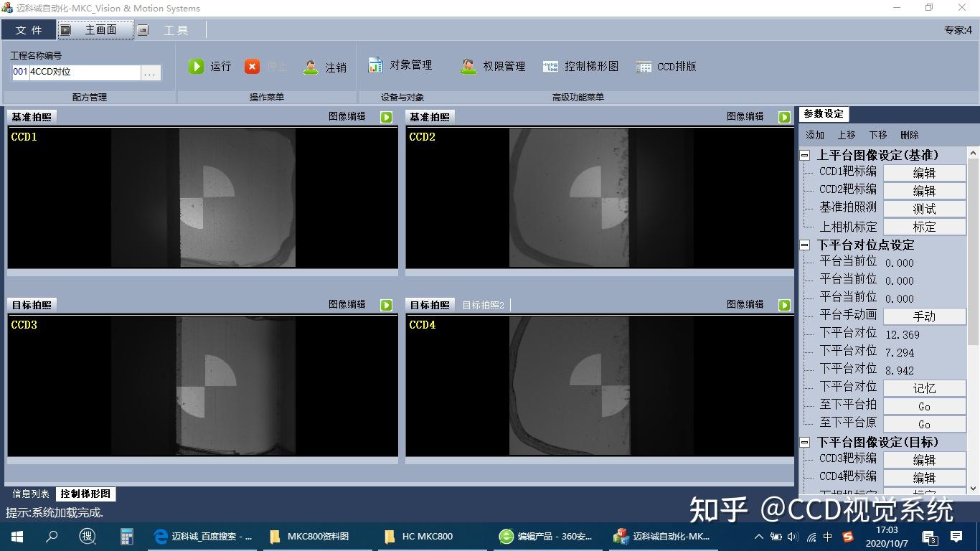Select the value 7.294

pos(900,353)
